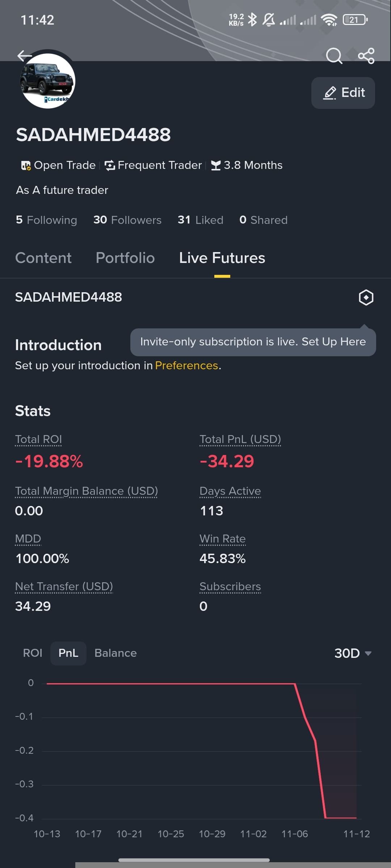Select the PnL chart toggle
391x868 pixels.
(x=68, y=653)
